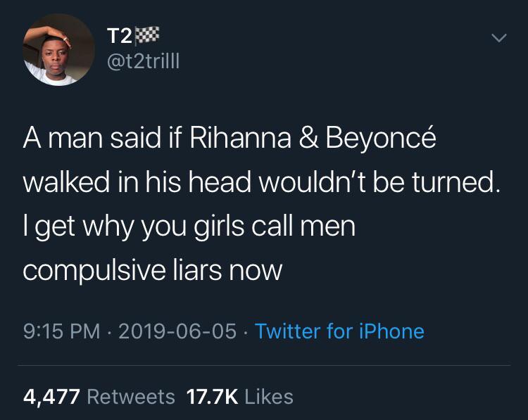Click the "compulsive liars now" line
This screenshot has width=528, height=420.
click(153, 269)
